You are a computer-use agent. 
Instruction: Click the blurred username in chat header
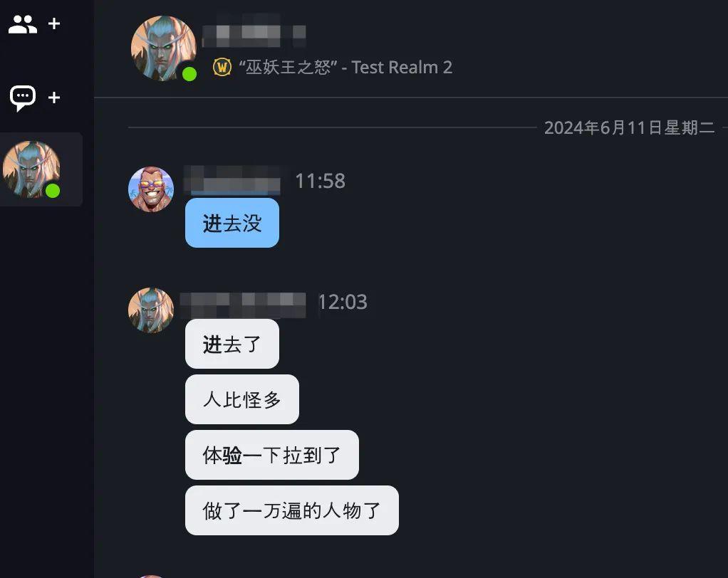click(254, 31)
